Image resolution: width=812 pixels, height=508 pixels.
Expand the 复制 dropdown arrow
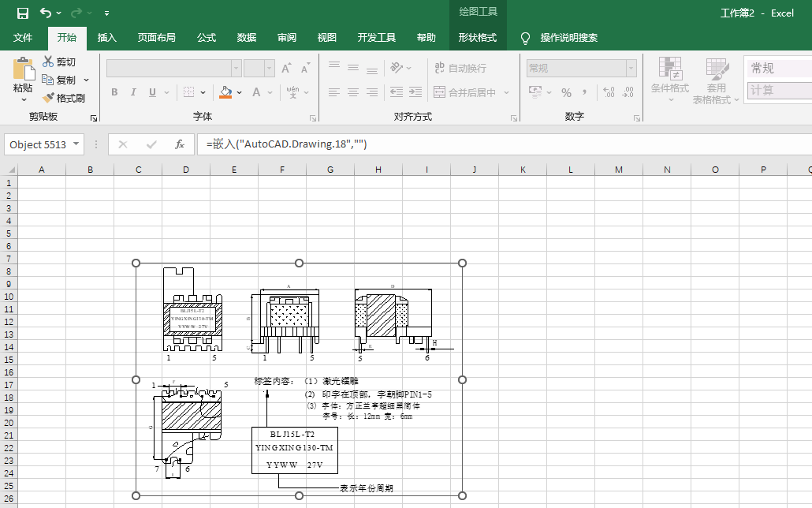(x=86, y=80)
